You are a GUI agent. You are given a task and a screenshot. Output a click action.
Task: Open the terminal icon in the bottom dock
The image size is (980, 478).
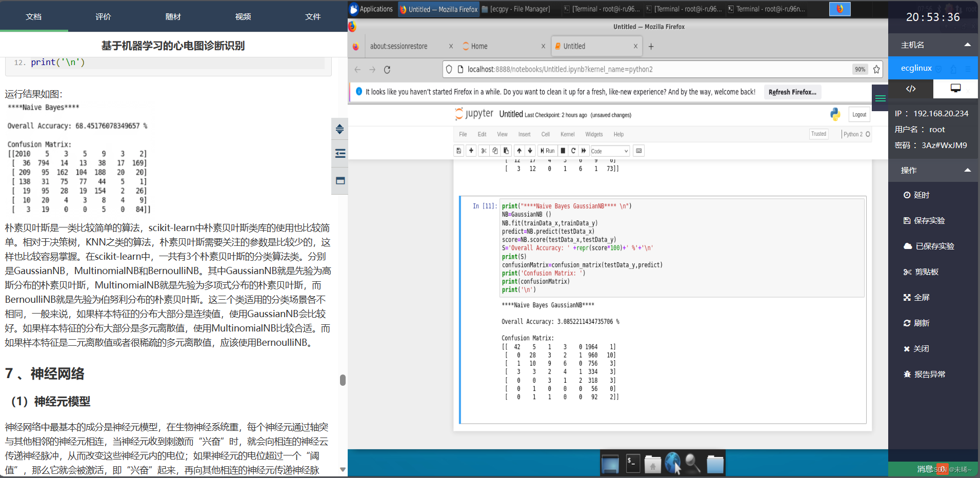[x=632, y=464]
